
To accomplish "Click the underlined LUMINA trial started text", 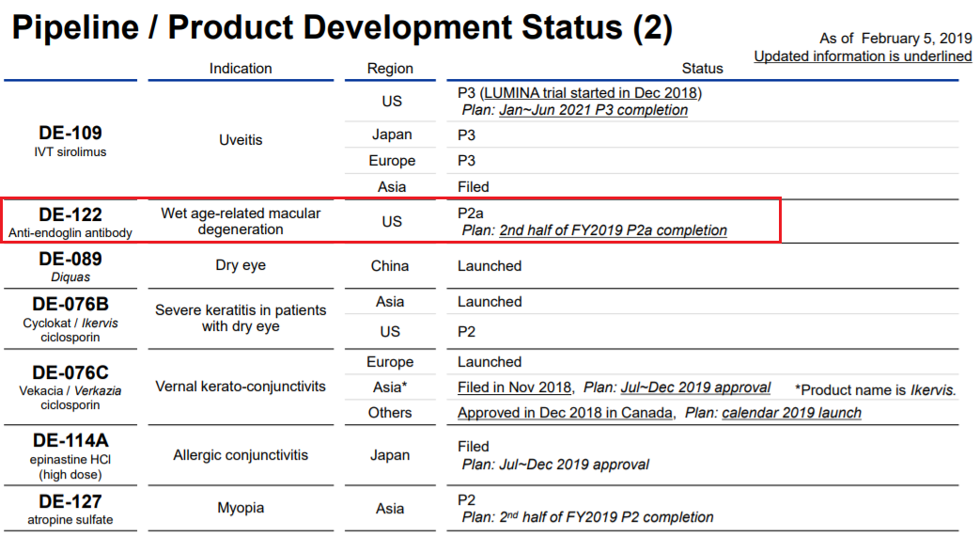I will point(590,93).
